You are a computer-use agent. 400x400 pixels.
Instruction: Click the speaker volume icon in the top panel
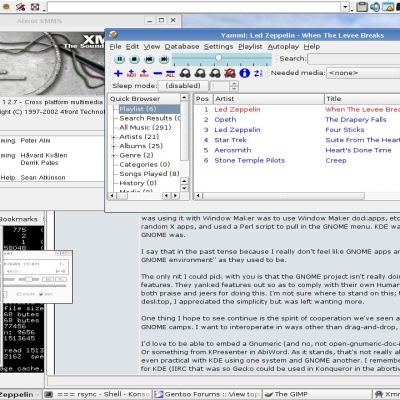(x=375, y=7)
